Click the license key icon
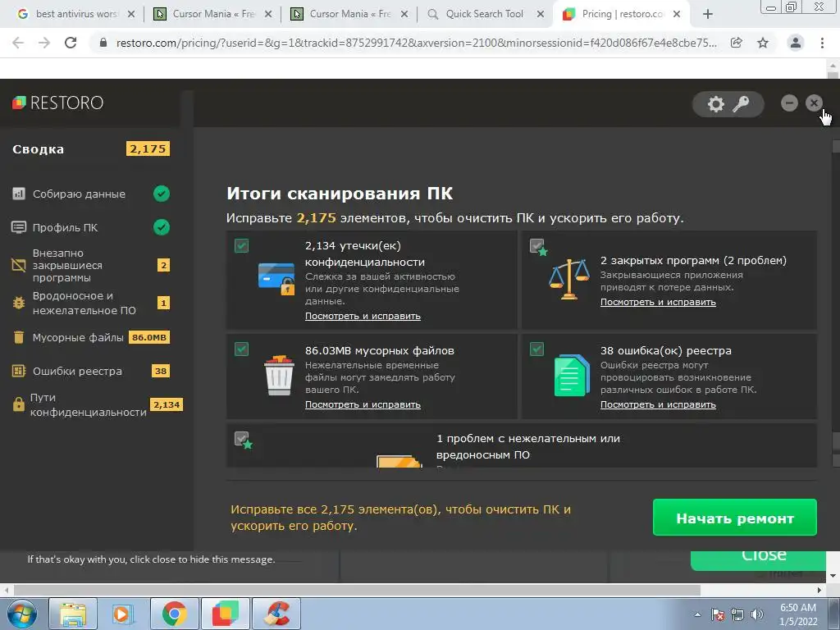The image size is (840, 630). tap(741, 104)
